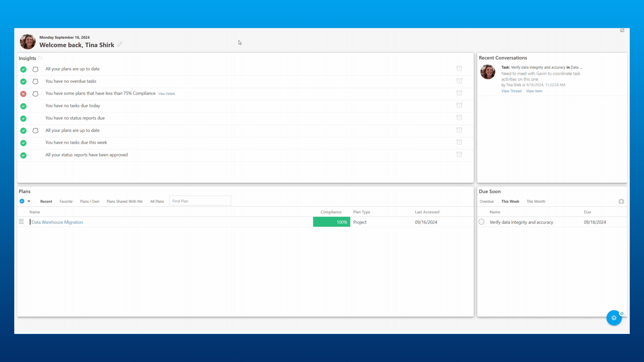Click the blue plus icon to add plan
The width and height of the screenshot is (644, 362).
[22, 201]
